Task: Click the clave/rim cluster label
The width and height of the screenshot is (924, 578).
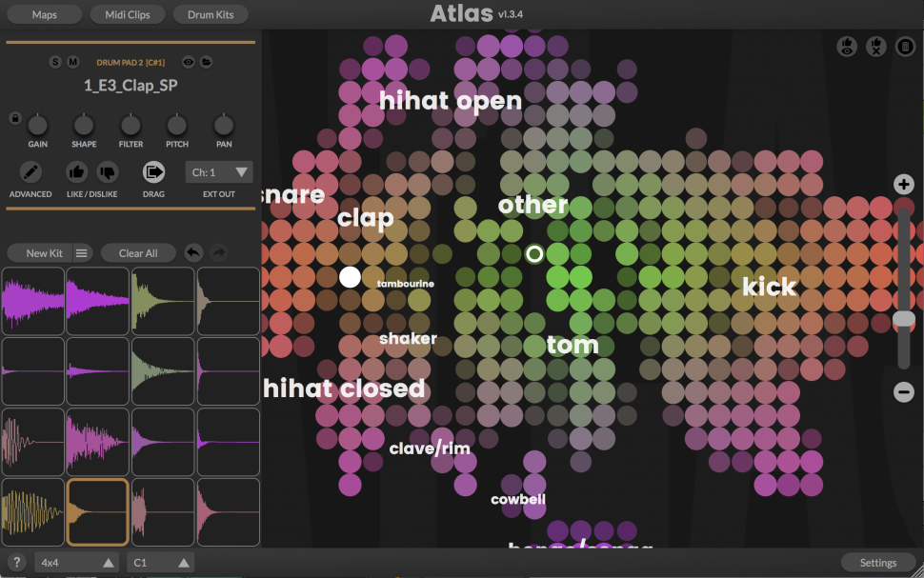Action: pos(431,448)
